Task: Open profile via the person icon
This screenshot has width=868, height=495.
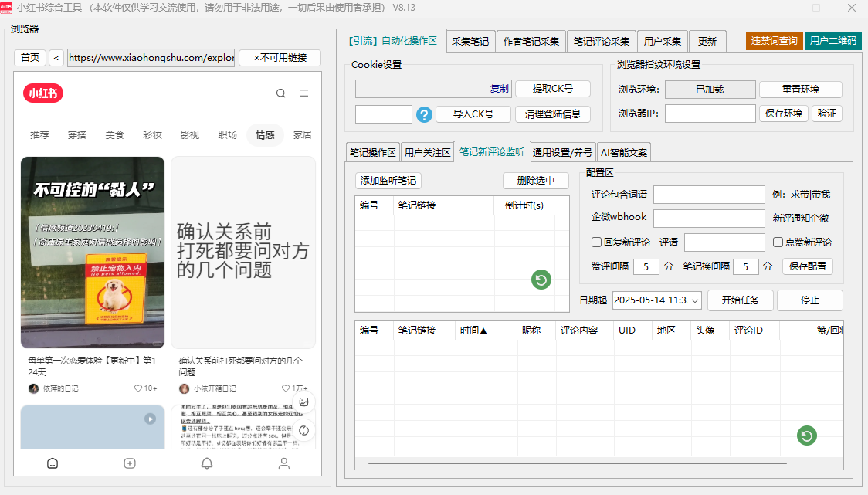Action: click(283, 463)
